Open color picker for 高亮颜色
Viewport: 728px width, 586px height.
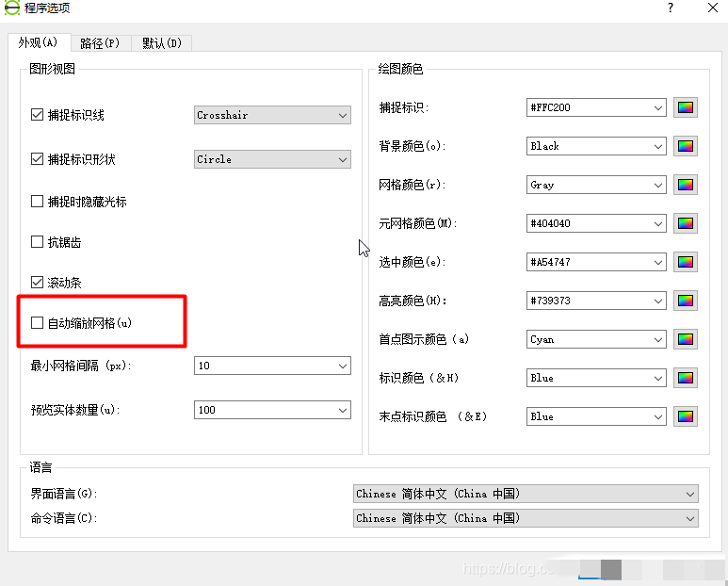point(685,301)
